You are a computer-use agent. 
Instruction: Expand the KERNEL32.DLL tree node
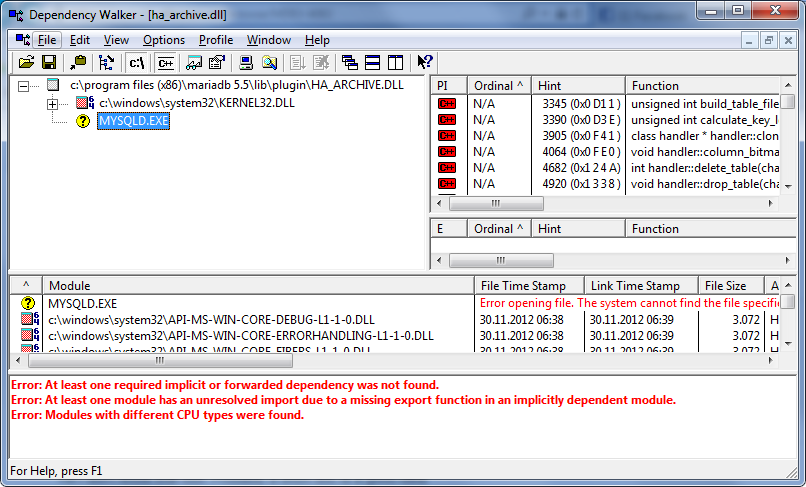pos(52,104)
